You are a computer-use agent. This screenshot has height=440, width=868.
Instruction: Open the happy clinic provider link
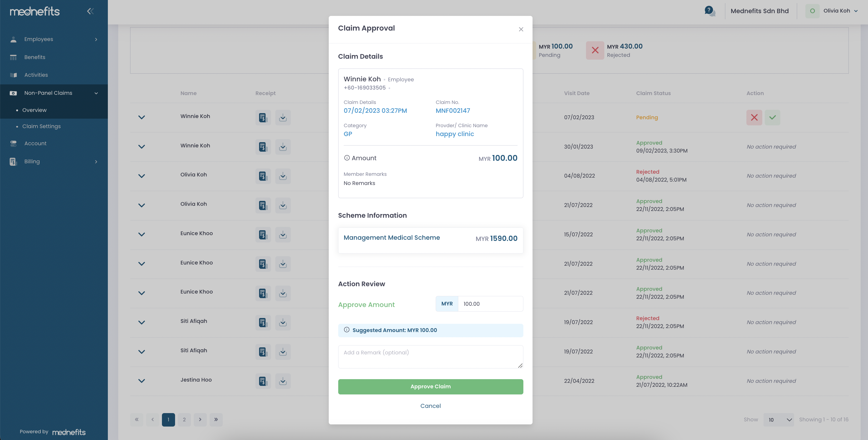(x=455, y=134)
